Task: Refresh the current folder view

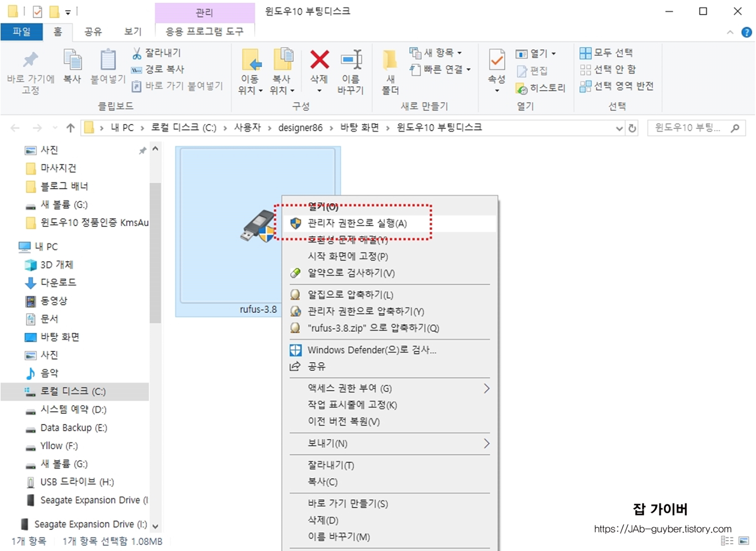Action: coord(632,128)
